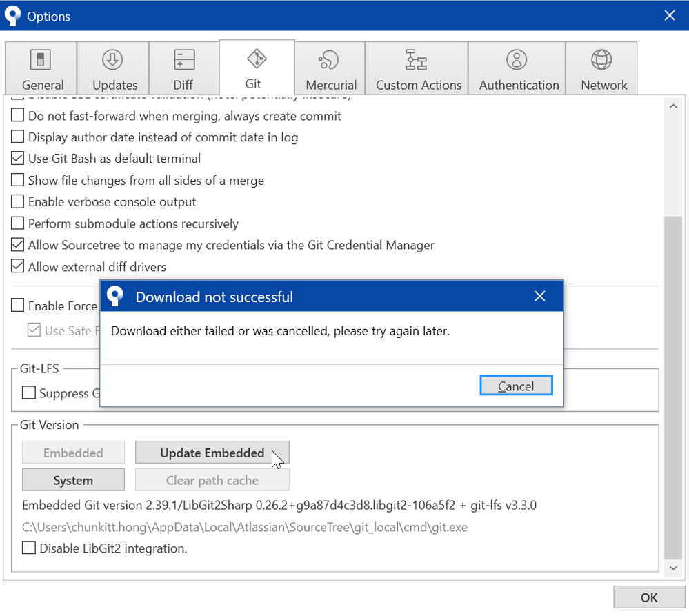
Task: Open the Diff settings tab
Action: (183, 68)
